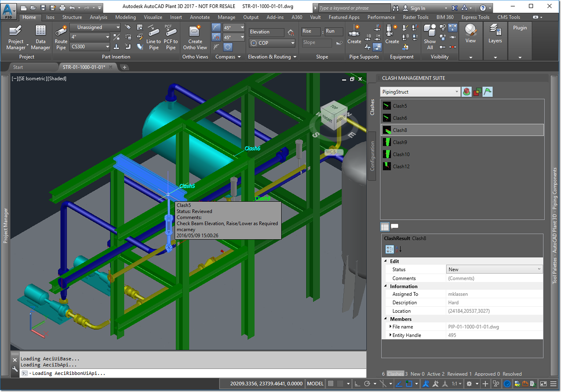
Task: Toggle grid display in status bar
Action: (331, 384)
